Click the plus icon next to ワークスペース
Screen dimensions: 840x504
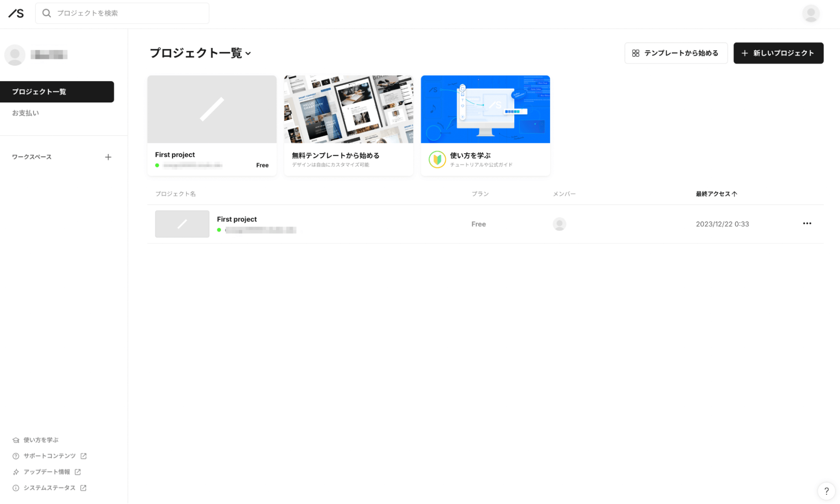pyautogui.click(x=108, y=157)
